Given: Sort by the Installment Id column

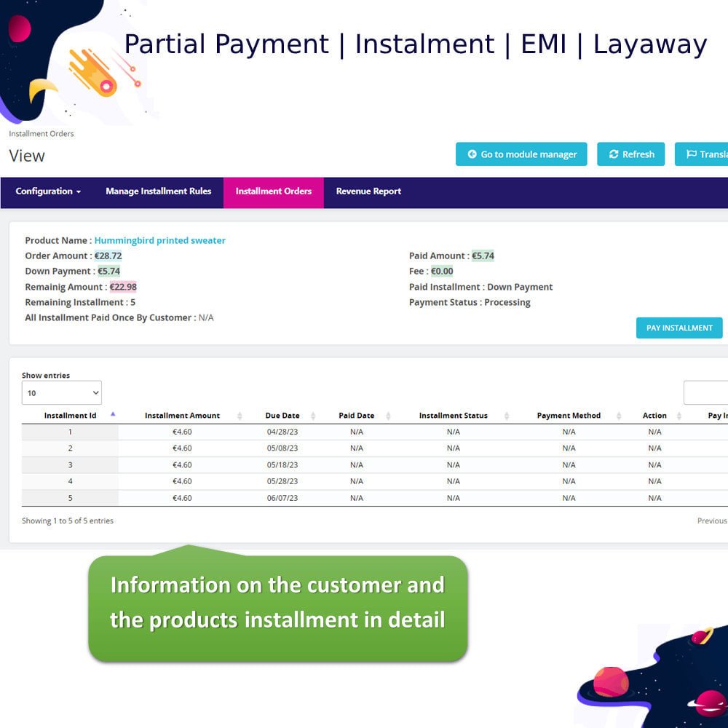Looking at the screenshot, I should [x=70, y=416].
